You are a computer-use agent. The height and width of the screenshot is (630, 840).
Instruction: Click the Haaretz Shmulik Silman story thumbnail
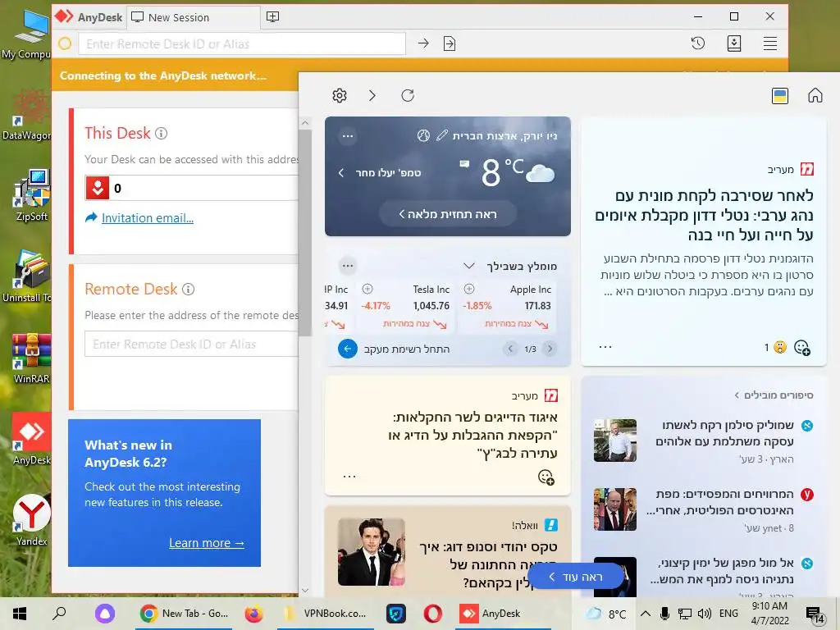[x=615, y=441]
